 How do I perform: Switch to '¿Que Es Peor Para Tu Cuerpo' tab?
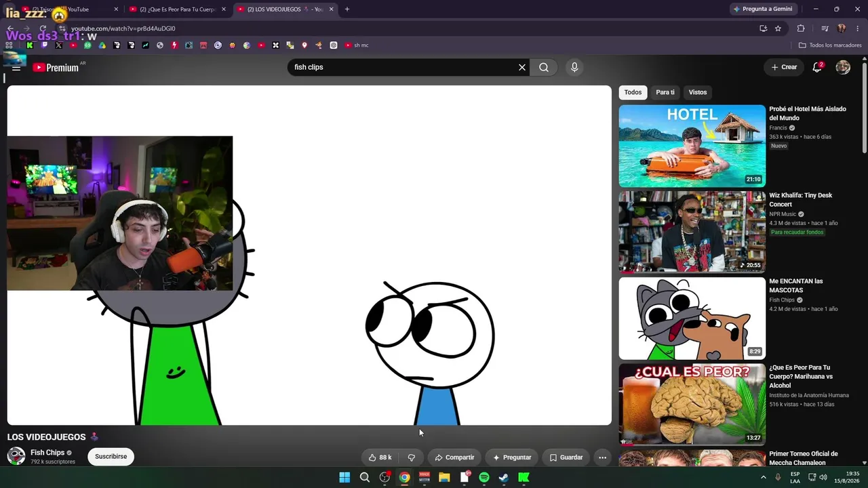(x=179, y=9)
